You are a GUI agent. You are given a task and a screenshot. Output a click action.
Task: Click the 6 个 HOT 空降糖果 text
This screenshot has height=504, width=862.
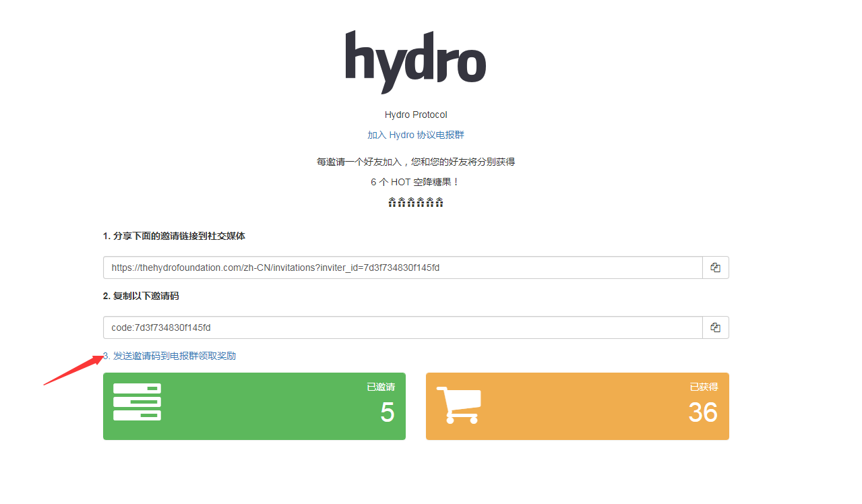416,182
